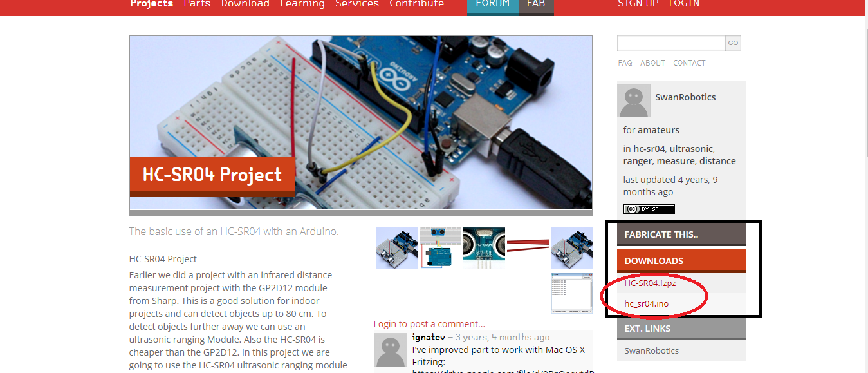Click the GO search button

733,43
